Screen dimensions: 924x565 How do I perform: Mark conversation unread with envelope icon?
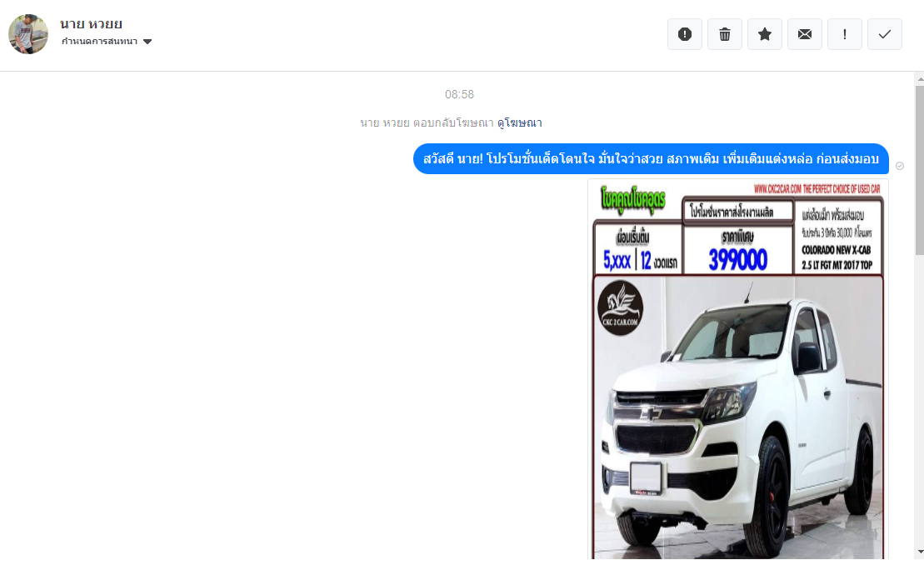805,34
